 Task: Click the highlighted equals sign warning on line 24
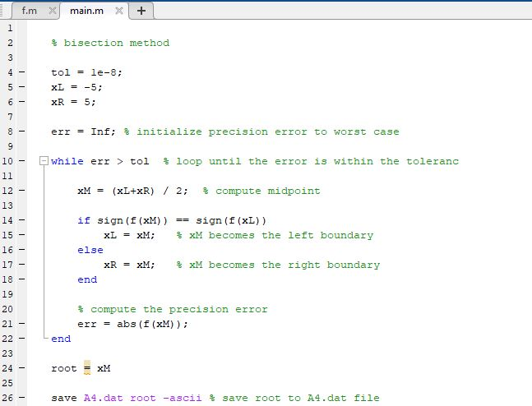tap(87, 368)
